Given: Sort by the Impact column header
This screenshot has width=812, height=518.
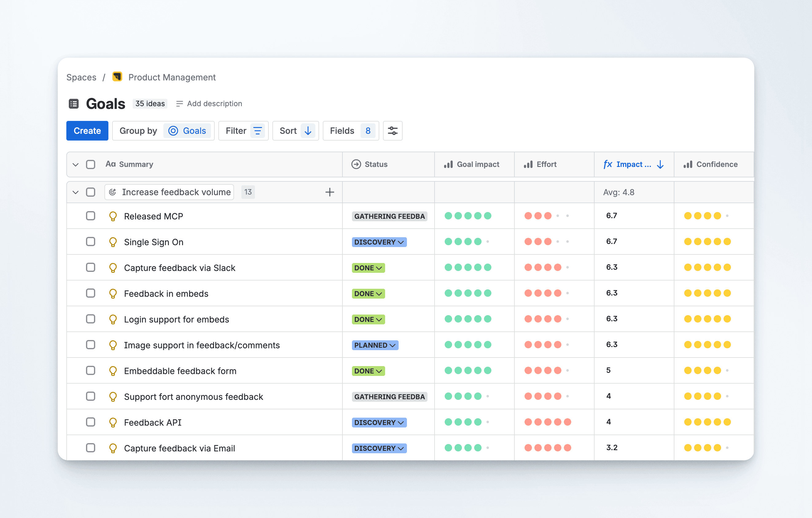Looking at the screenshot, I should 633,164.
